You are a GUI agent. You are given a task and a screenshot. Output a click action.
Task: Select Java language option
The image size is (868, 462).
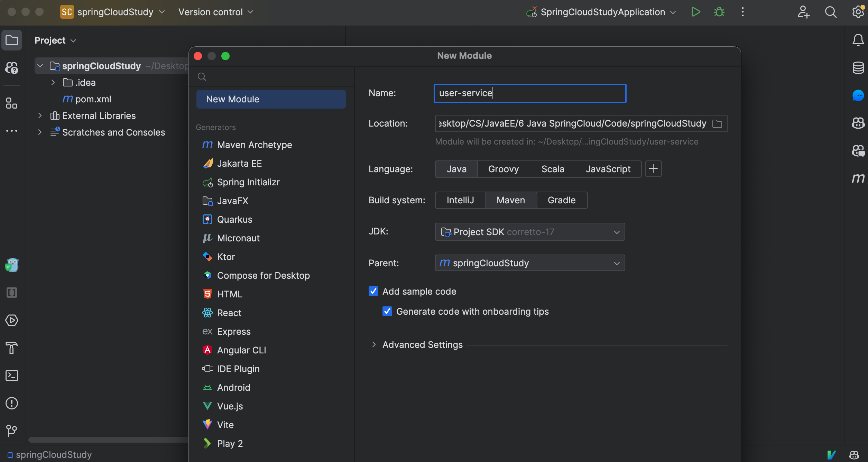coord(456,169)
